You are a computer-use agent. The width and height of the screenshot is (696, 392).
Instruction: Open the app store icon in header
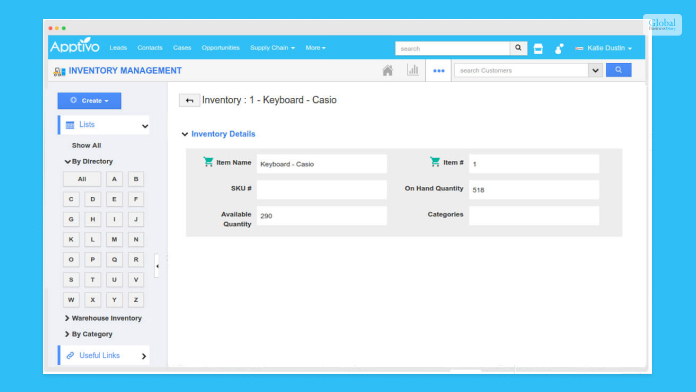tap(538, 48)
